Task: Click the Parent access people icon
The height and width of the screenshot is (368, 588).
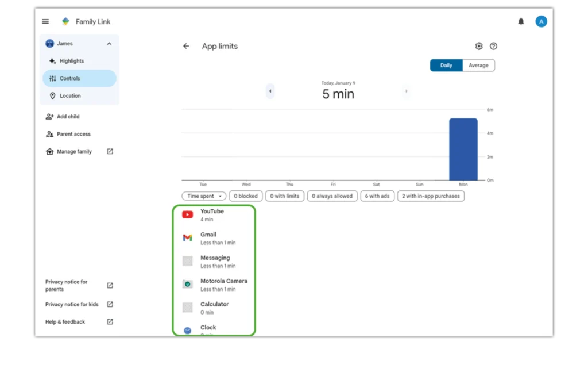Action: 49,134
